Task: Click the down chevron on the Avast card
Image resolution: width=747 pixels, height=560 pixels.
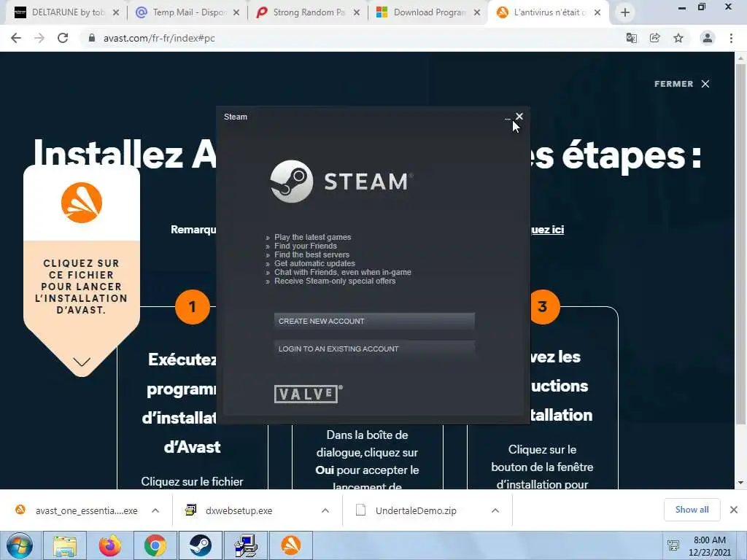Action: click(x=82, y=362)
